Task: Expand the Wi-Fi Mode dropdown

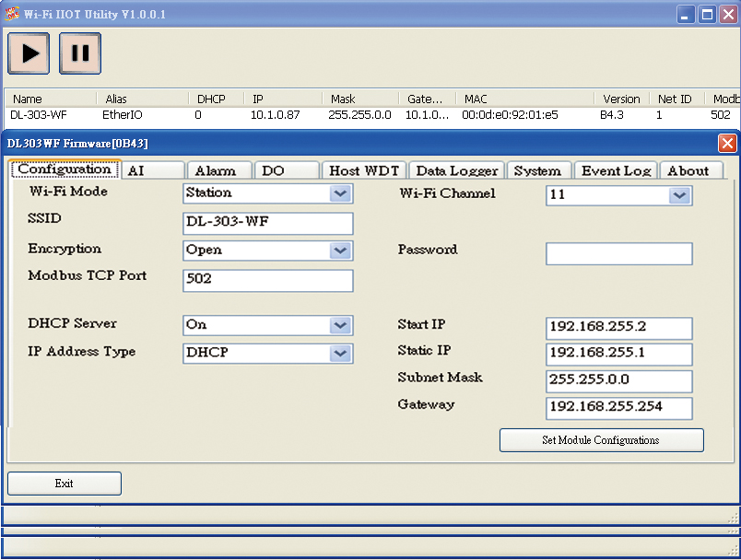Action: coord(341,193)
